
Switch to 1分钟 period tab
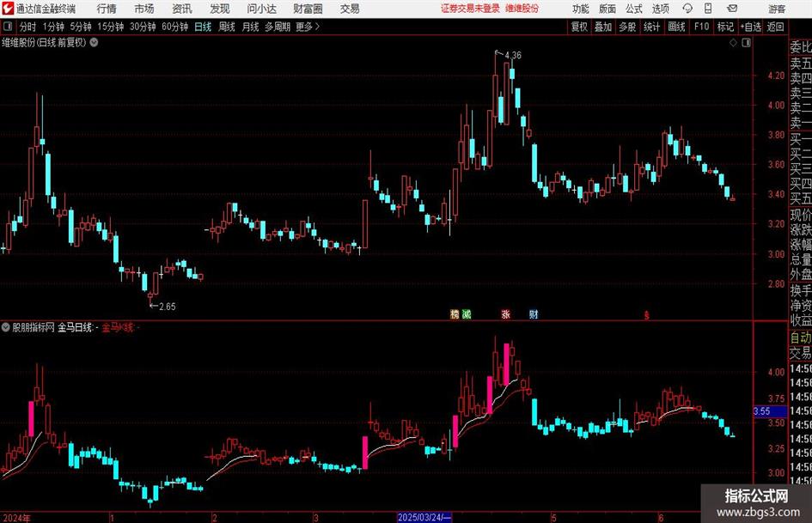53,27
